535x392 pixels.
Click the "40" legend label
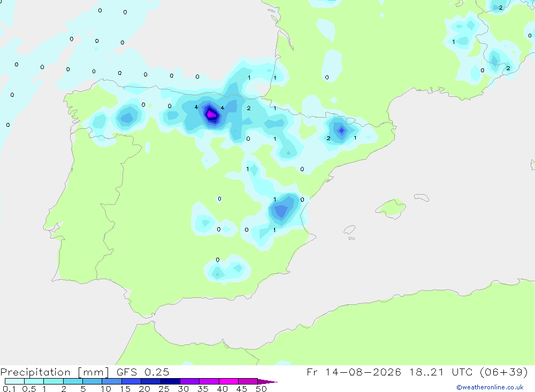coord(223,389)
